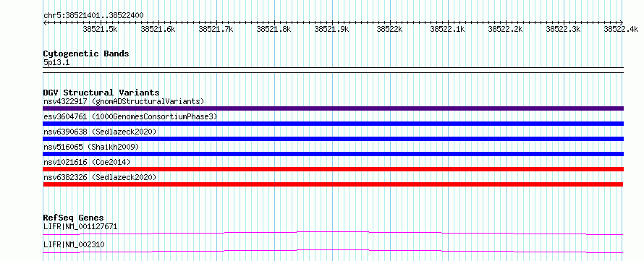Click the chr5:38521401..38522400 region label
644x261 pixels.
[x=93, y=16]
